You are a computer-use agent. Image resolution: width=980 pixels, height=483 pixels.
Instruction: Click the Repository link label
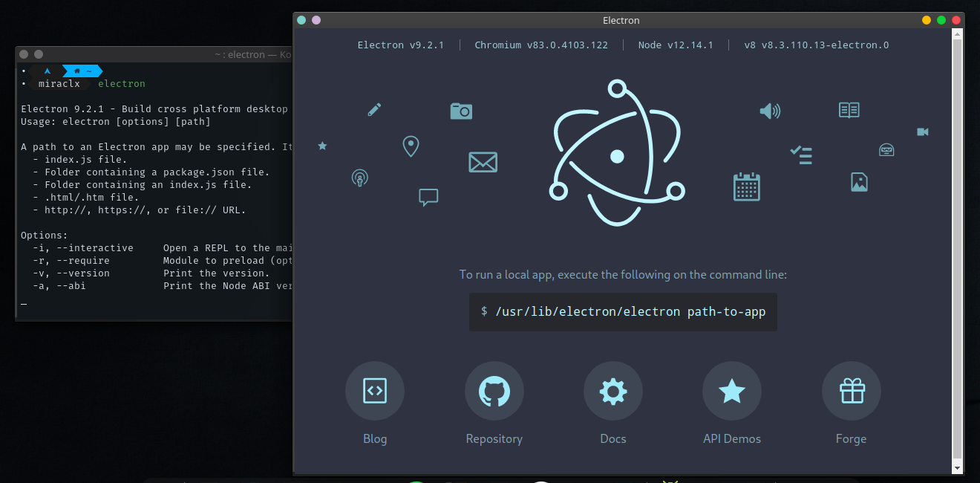(x=494, y=438)
